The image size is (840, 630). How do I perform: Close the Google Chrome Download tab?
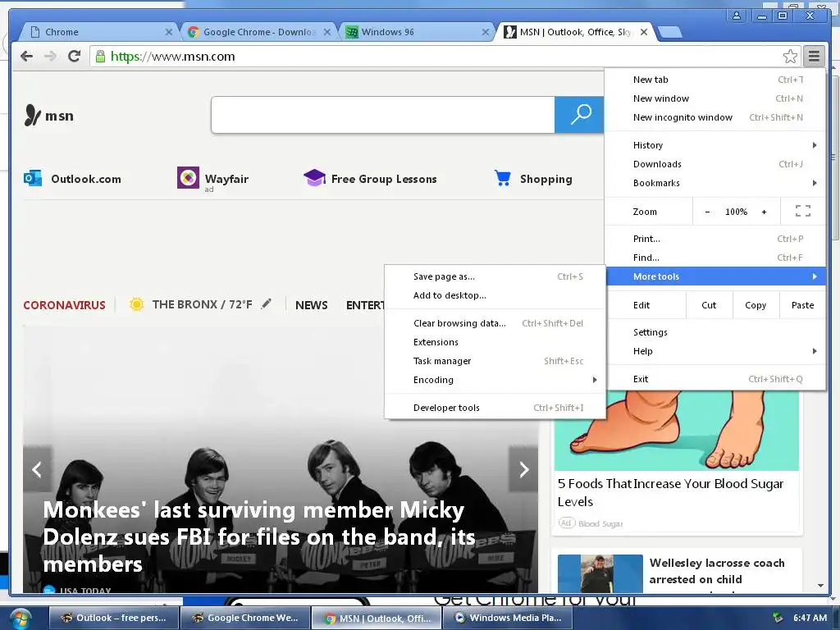(x=326, y=32)
